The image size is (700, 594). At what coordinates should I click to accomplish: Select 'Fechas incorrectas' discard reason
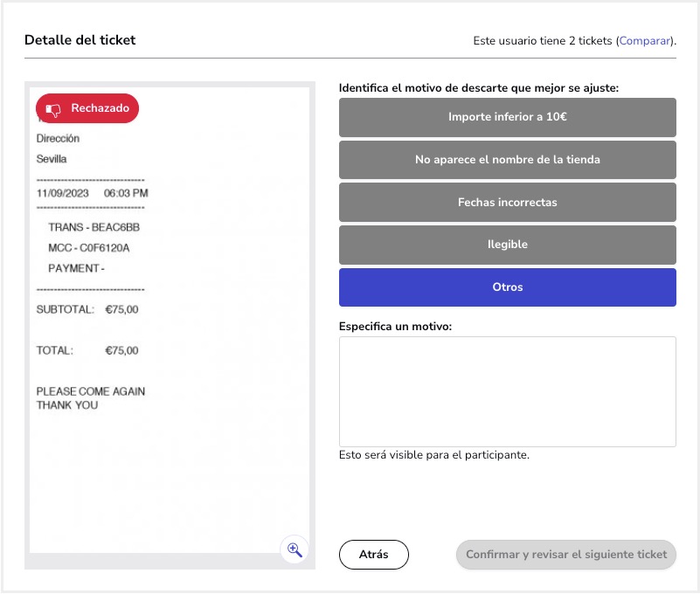[507, 202]
